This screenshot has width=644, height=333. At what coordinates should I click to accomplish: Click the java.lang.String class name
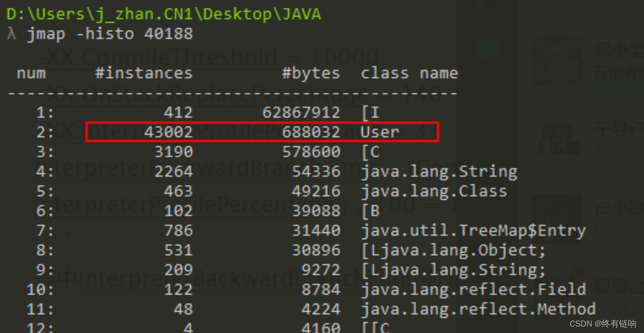(439, 172)
